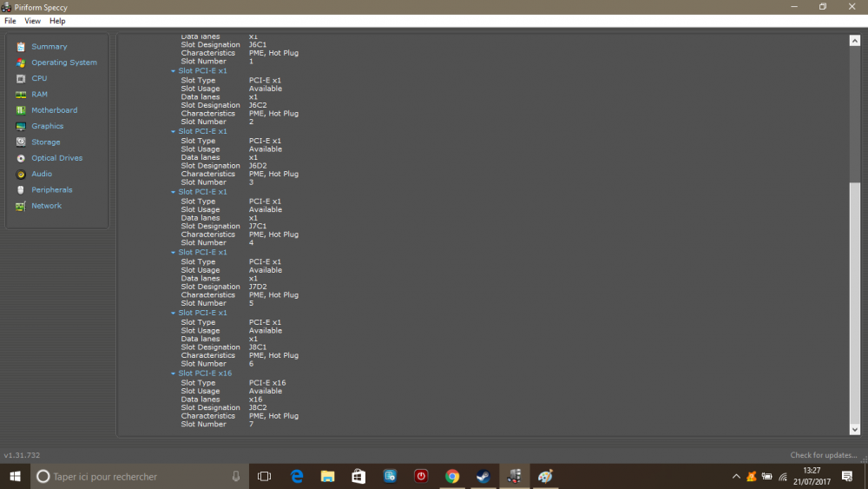Select the slot type value PCI-E x16
This screenshot has width=868, height=489.
(267, 383)
